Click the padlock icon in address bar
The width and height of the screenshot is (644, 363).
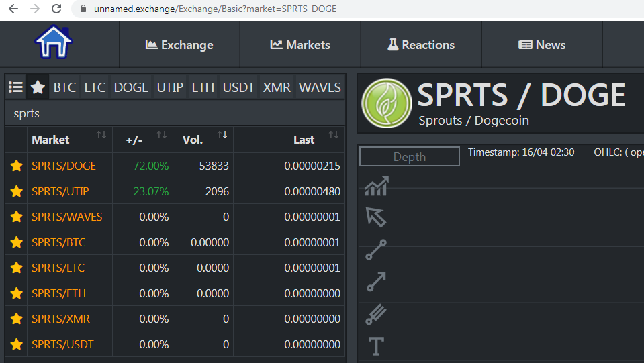[x=83, y=9]
